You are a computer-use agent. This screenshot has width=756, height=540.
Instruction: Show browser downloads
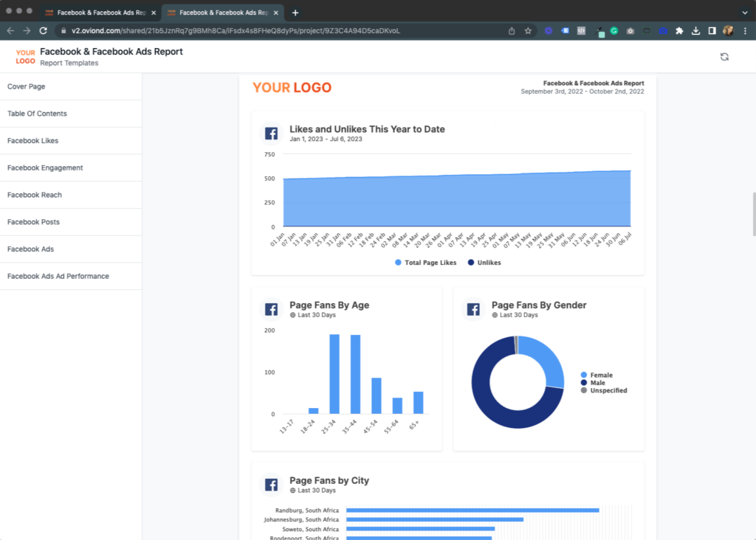click(x=695, y=31)
